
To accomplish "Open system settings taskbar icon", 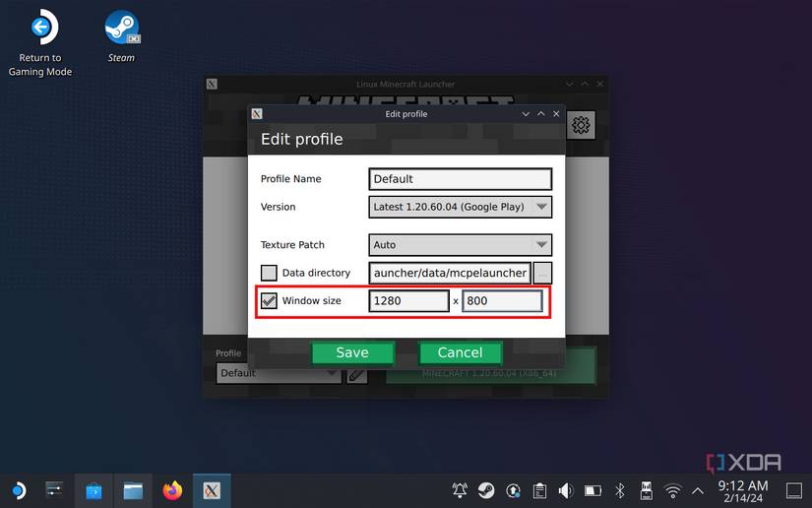I will pyautogui.click(x=54, y=490).
